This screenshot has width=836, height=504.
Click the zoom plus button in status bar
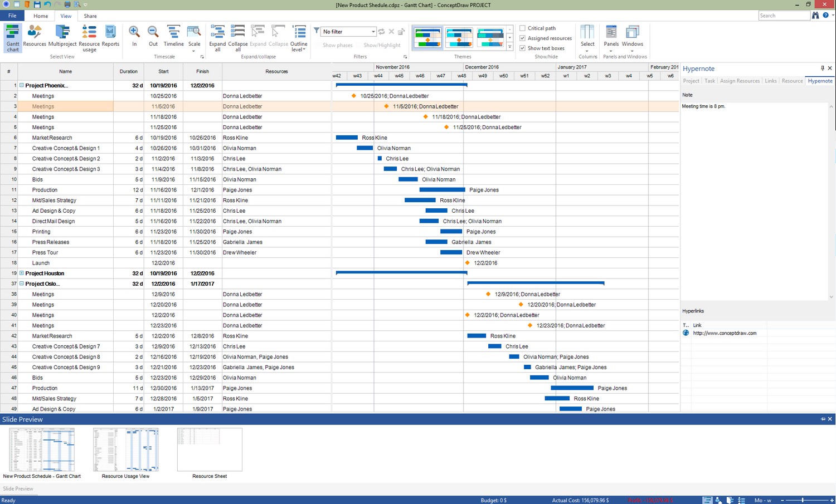[833, 500]
